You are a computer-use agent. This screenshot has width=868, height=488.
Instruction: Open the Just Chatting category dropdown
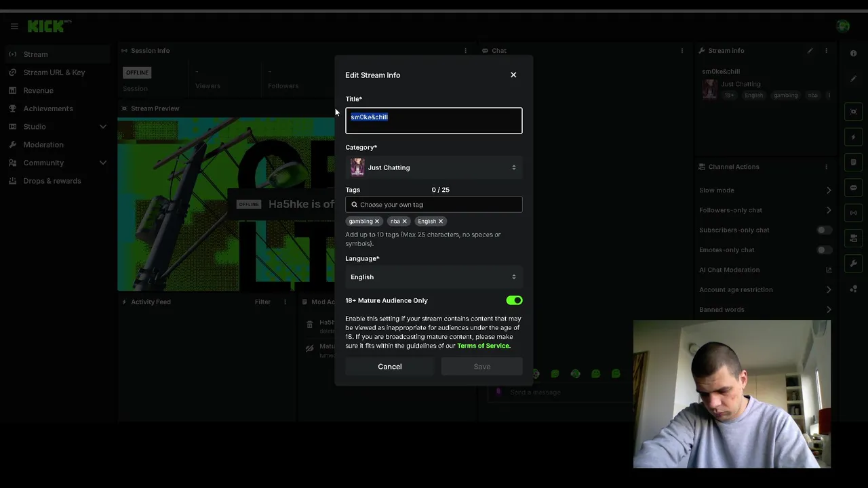[x=434, y=167]
